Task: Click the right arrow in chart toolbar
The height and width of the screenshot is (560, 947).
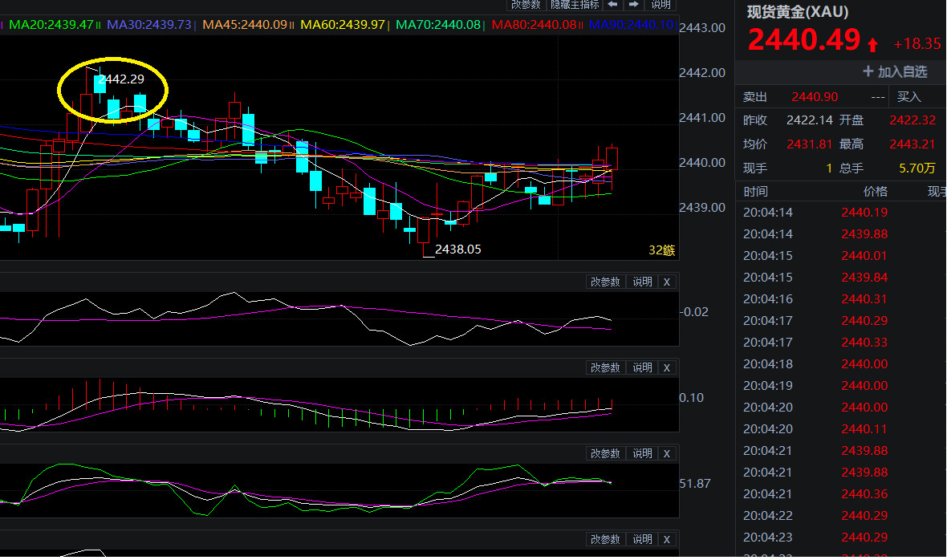Action: pos(632,5)
